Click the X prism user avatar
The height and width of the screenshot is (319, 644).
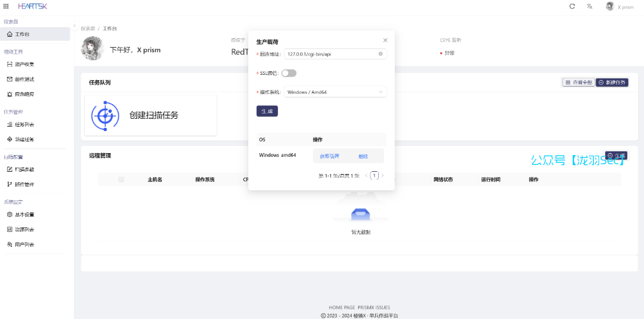point(610,6)
